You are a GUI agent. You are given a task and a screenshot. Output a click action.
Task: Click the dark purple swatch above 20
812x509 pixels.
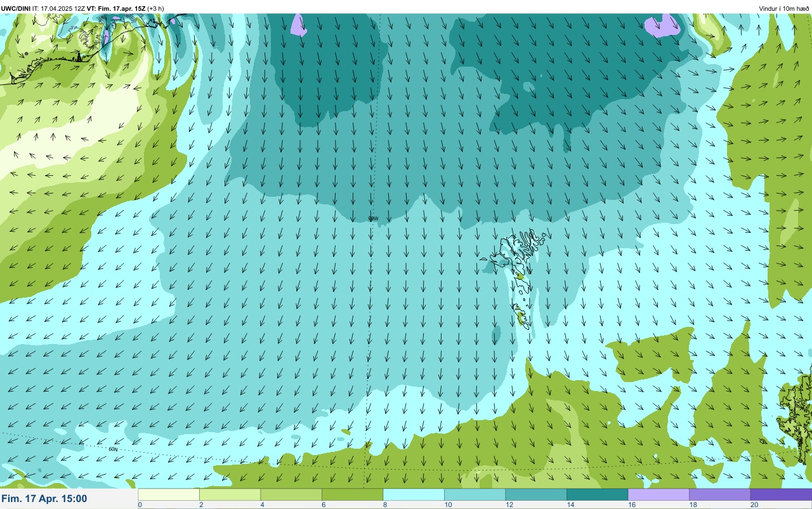[x=781, y=494]
